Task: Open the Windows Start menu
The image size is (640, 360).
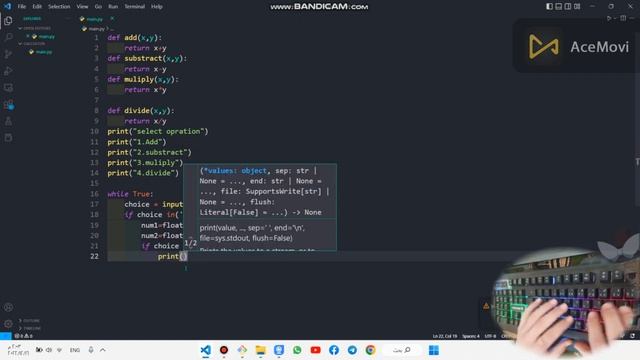Action: coord(433,350)
